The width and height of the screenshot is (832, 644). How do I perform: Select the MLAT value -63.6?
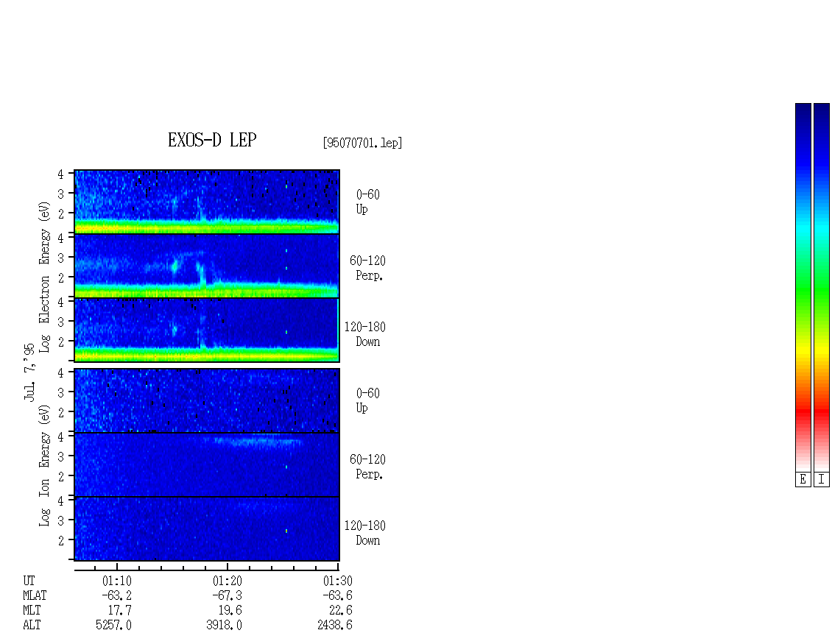coord(337,595)
